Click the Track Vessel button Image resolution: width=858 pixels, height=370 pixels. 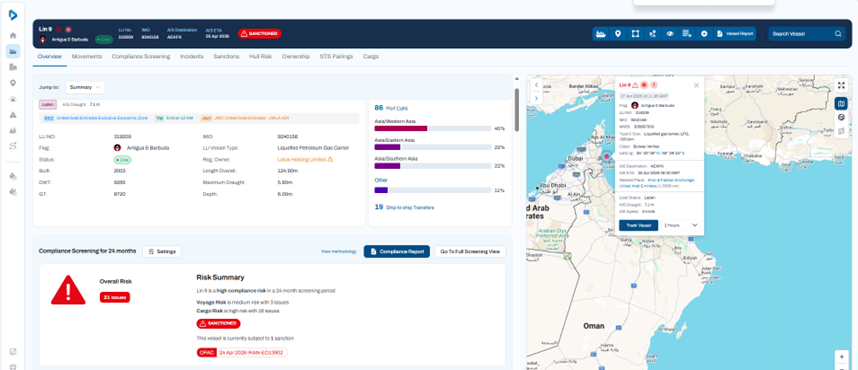coord(639,225)
